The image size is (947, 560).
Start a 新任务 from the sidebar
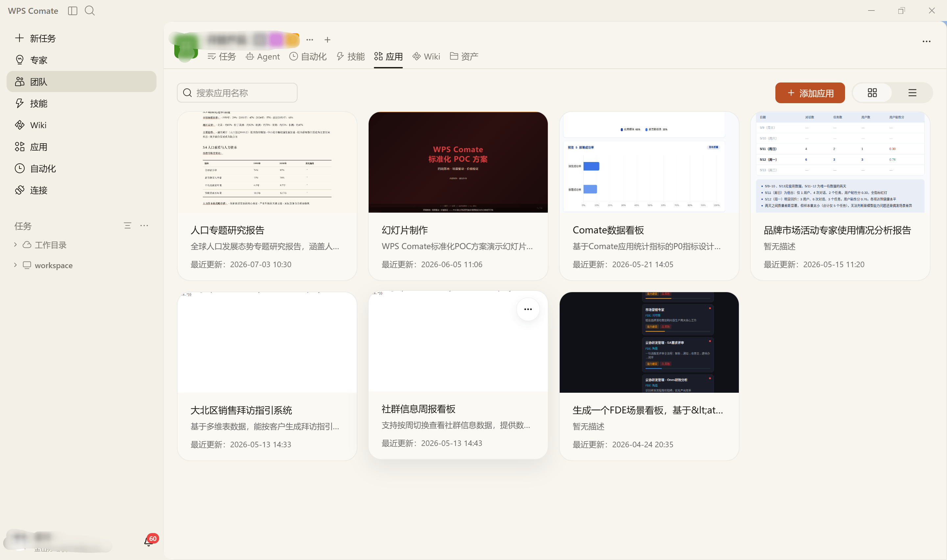tap(81, 38)
